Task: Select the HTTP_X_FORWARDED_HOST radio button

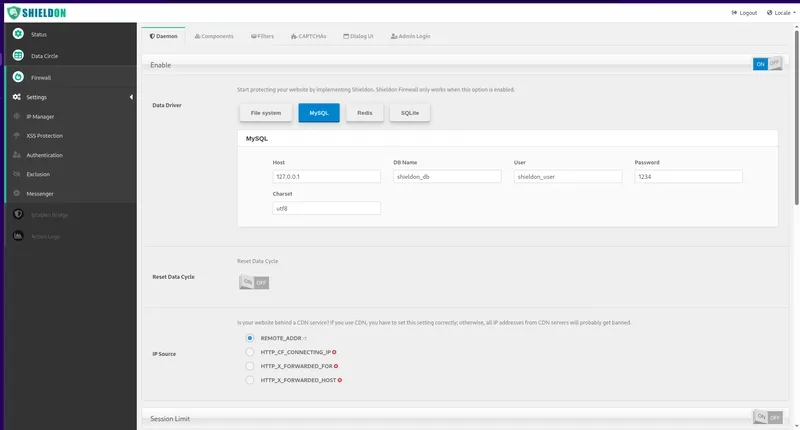Action: coord(249,380)
